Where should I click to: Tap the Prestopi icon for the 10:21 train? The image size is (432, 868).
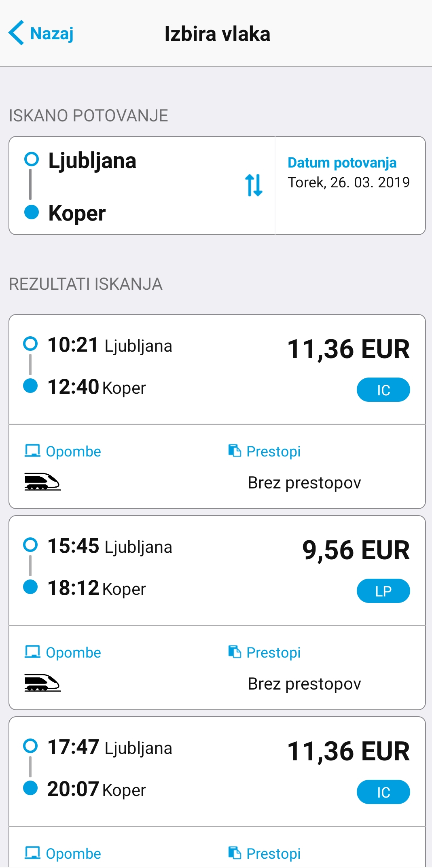point(235,450)
